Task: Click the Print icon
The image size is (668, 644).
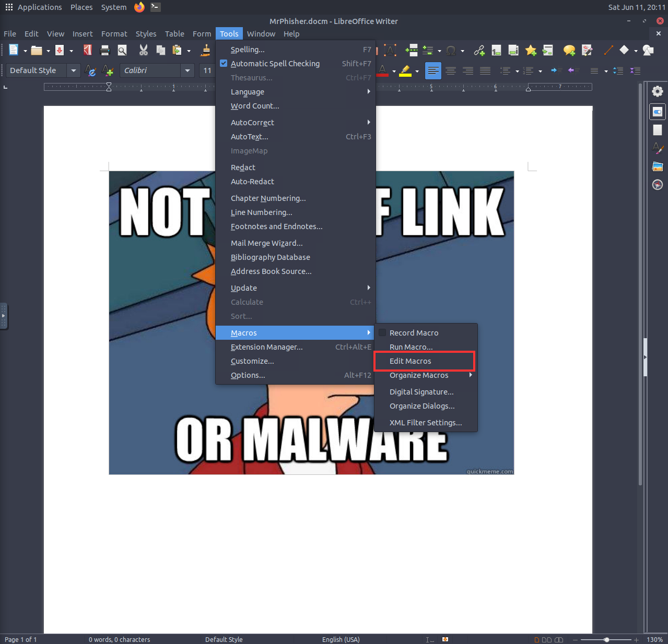Action: (x=105, y=50)
